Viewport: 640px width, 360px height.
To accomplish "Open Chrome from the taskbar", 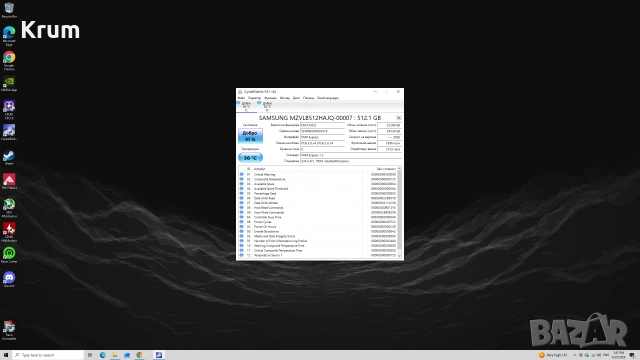I will [139, 355].
